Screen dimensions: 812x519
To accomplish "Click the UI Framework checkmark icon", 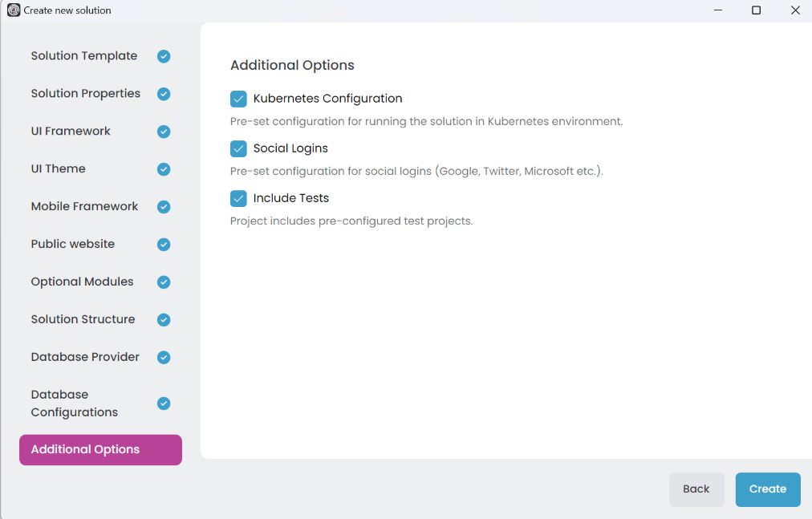I will click(x=164, y=132).
